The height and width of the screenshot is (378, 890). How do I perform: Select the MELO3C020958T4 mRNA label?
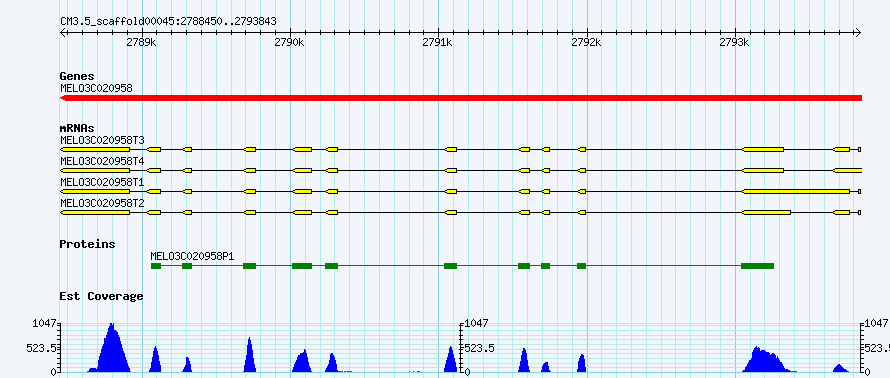click(102, 161)
